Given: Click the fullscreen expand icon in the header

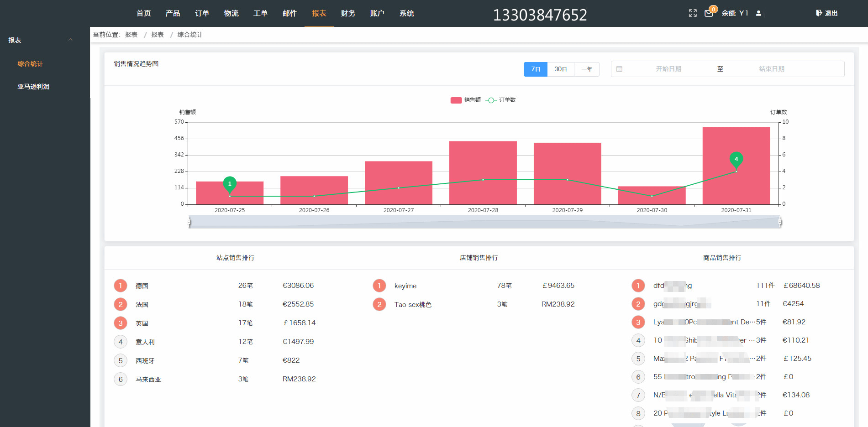Looking at the screenshot, I should tap(693, 13).
